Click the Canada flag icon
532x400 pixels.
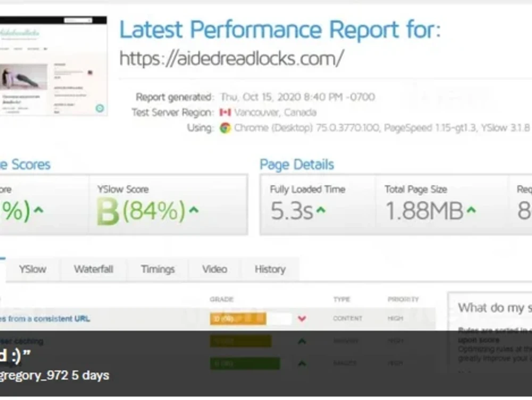225,112
